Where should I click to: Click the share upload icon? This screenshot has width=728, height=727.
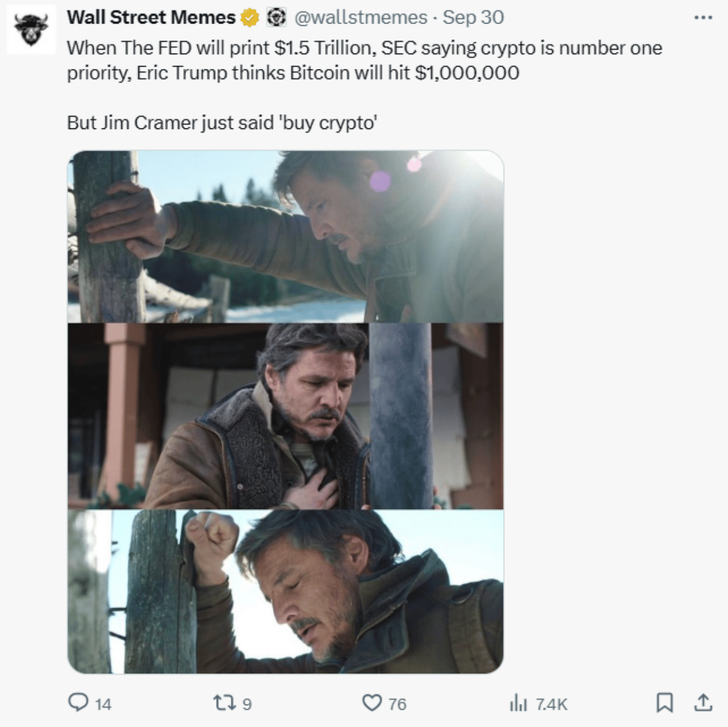[703, 703]
